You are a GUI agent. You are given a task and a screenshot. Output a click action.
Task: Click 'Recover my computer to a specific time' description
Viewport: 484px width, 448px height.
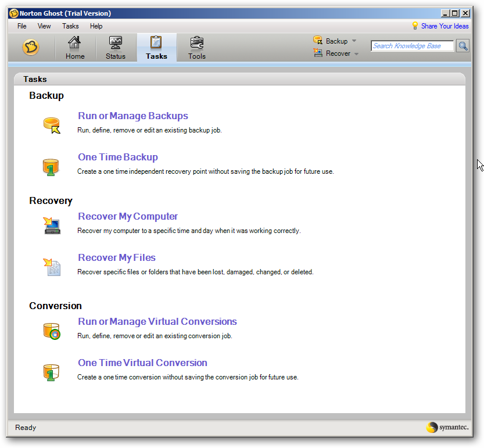[x=189, y=231]
